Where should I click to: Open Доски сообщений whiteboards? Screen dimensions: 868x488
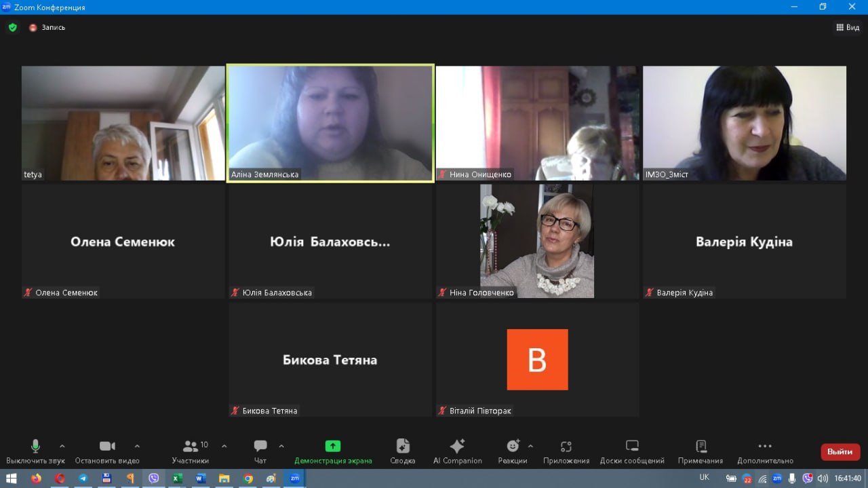coord(632,451)
